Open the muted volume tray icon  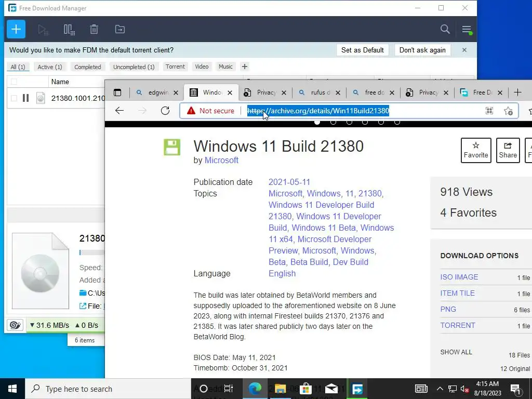tap(464, 389)
